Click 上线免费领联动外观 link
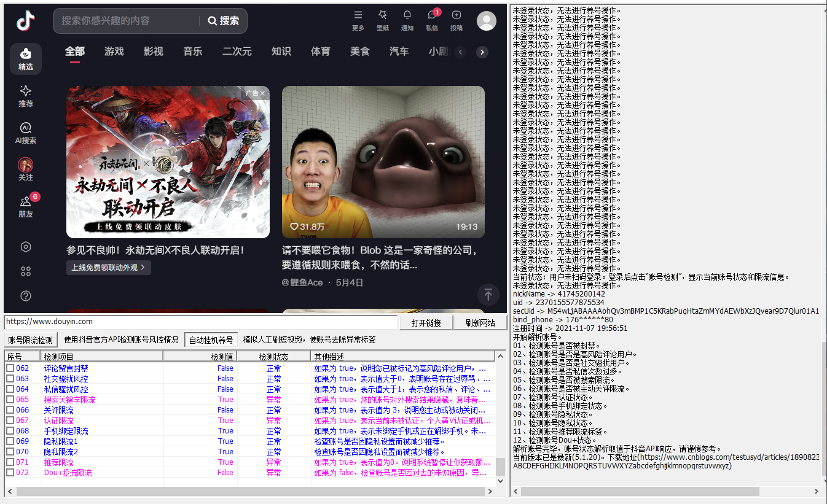This screenshot has width=827, height=504. [109, 268]
